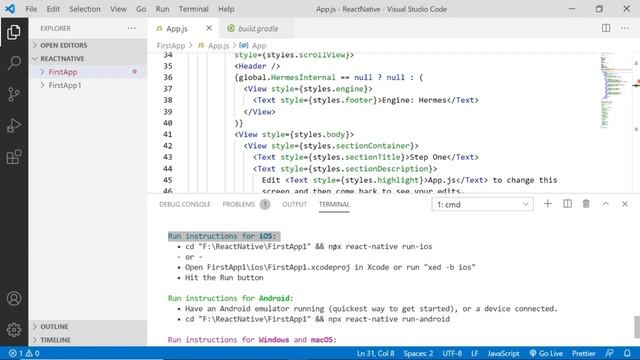This screenshot has height=360, width=640.
Task: Switch to the DEBUG CONSOLE tab
Action: point(184,204)
